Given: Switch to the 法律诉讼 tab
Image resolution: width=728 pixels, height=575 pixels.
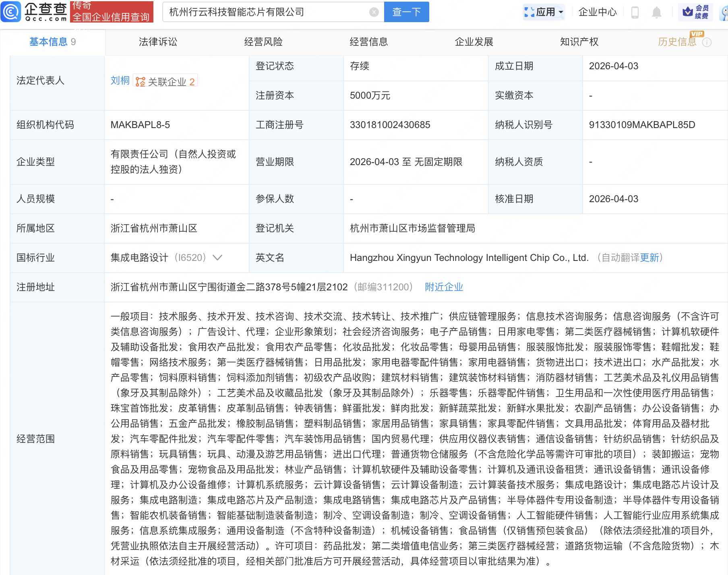Looking at the screenshot, I should 157,41.
